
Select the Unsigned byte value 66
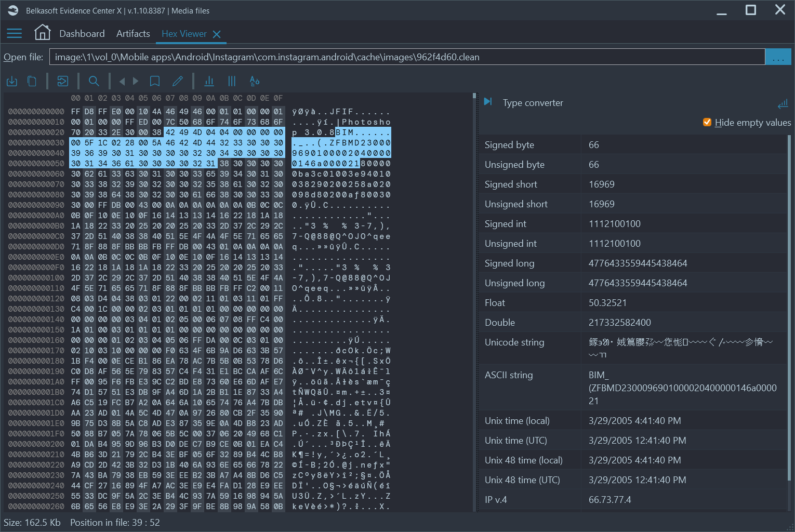(x=594, y=165)
